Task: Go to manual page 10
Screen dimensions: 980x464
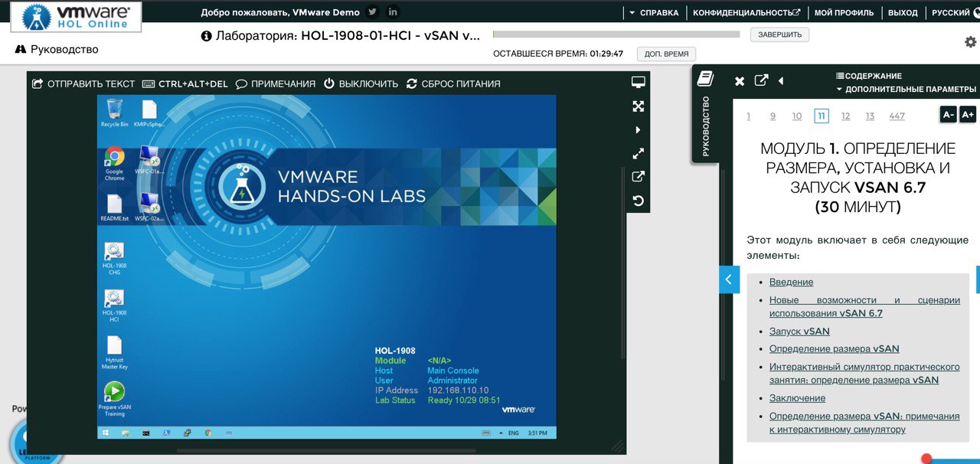Action: tap(797, 116)
